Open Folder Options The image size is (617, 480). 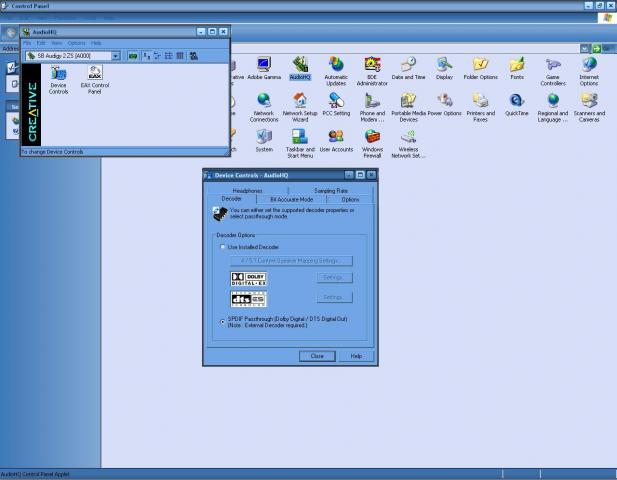coord(480,69)
